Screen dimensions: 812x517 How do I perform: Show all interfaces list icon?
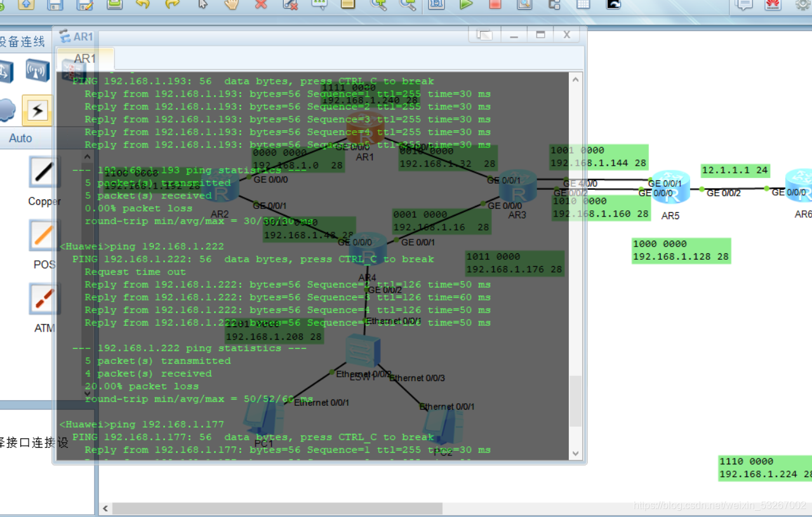(x=554, y=3)
